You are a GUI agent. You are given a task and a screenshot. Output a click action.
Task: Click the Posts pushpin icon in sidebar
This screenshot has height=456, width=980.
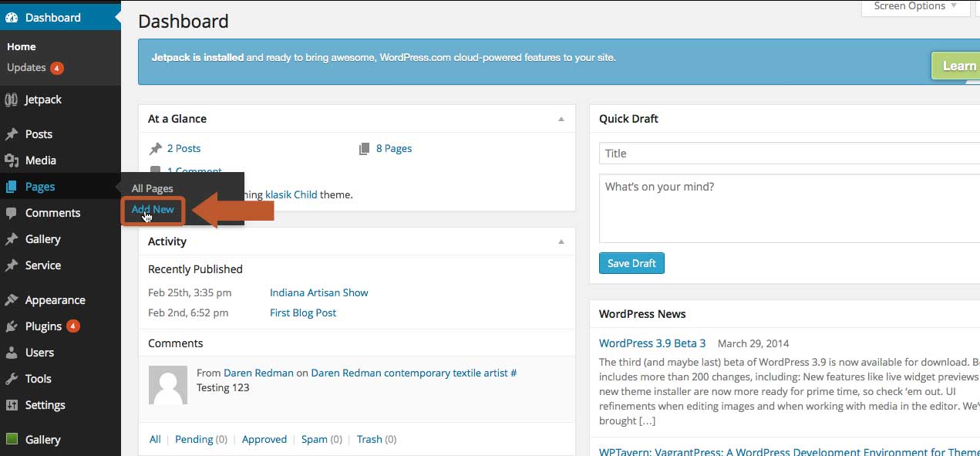tap(12, 134)
